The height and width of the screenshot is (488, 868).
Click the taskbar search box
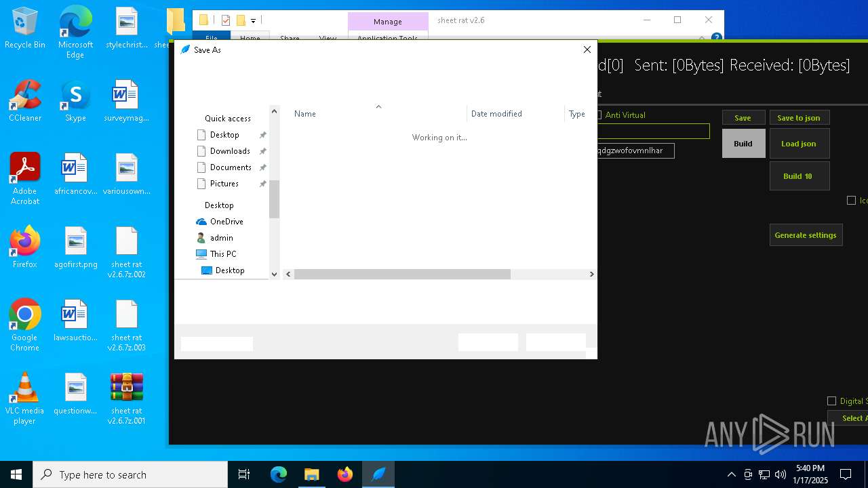(x=130, y=474)
